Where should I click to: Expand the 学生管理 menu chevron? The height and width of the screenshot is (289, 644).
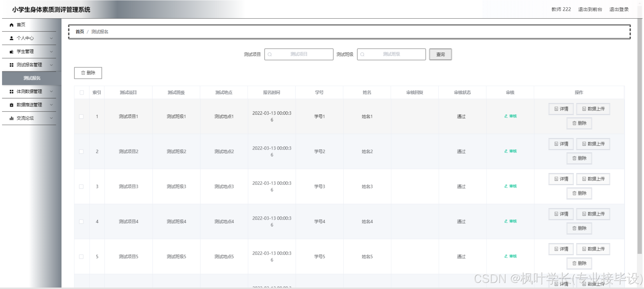(x=51, y=52)
